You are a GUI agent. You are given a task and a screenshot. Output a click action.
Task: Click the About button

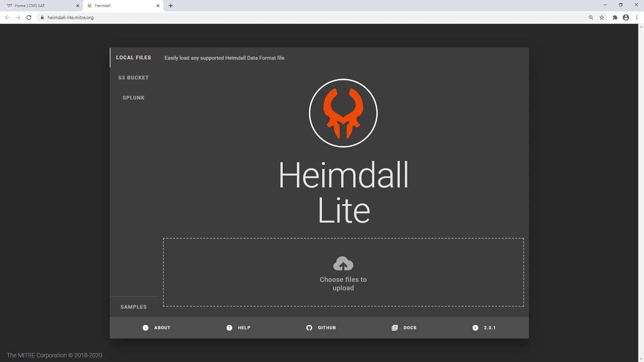click(156, 328)
